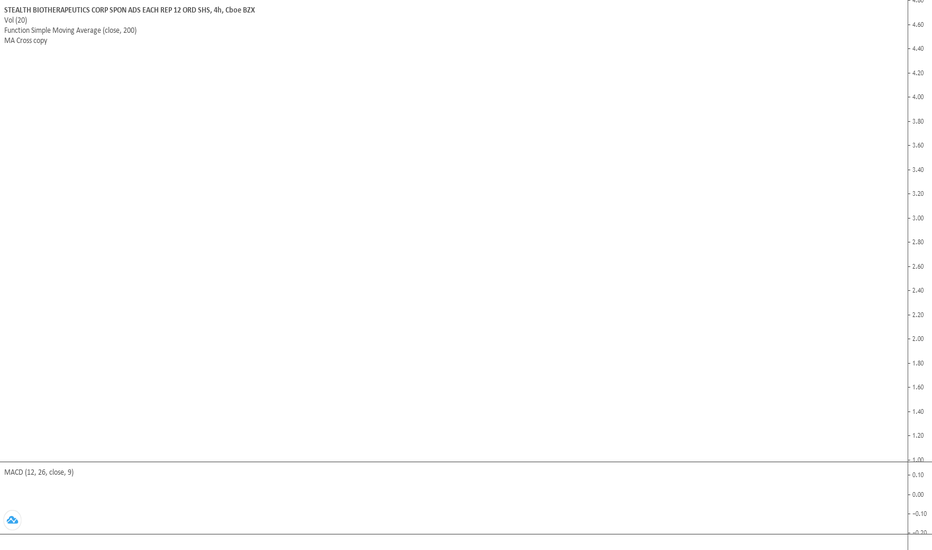Select the Vol (20) indicator label
Image resolution: width=932 pixels, height=550 pixels.
(15, 20)
